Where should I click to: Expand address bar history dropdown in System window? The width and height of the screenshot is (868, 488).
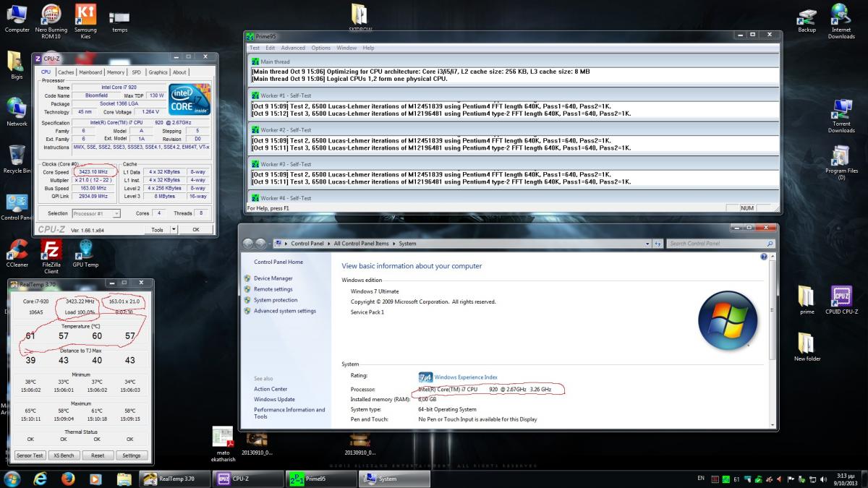click(649, 244)
